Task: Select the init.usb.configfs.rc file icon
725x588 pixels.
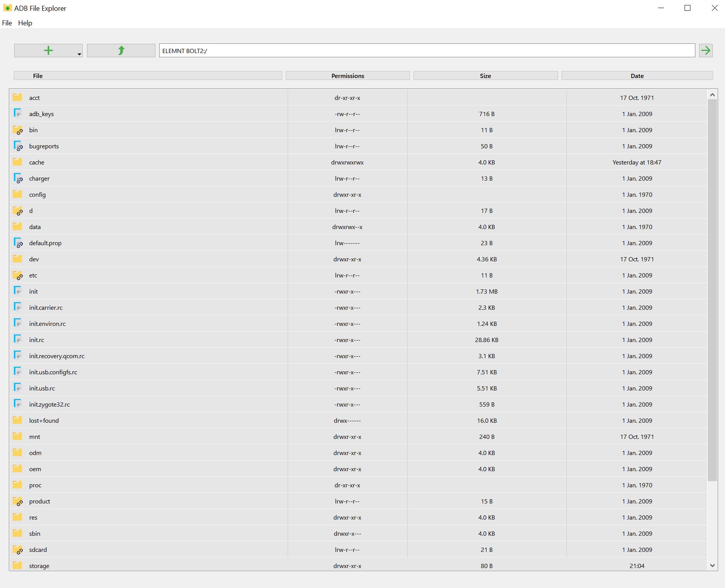Action: click(x=17, y=372)
